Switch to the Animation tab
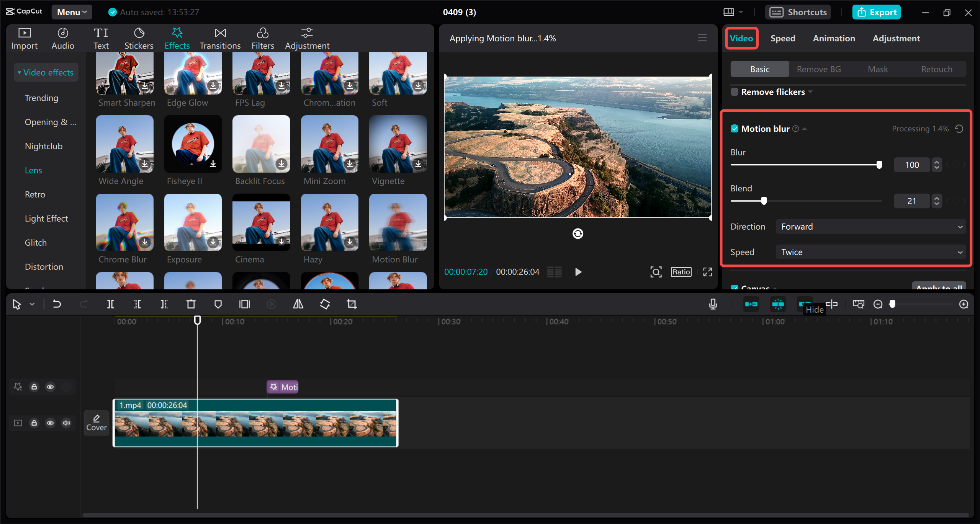Screen dimensions: 980x524 833,38
